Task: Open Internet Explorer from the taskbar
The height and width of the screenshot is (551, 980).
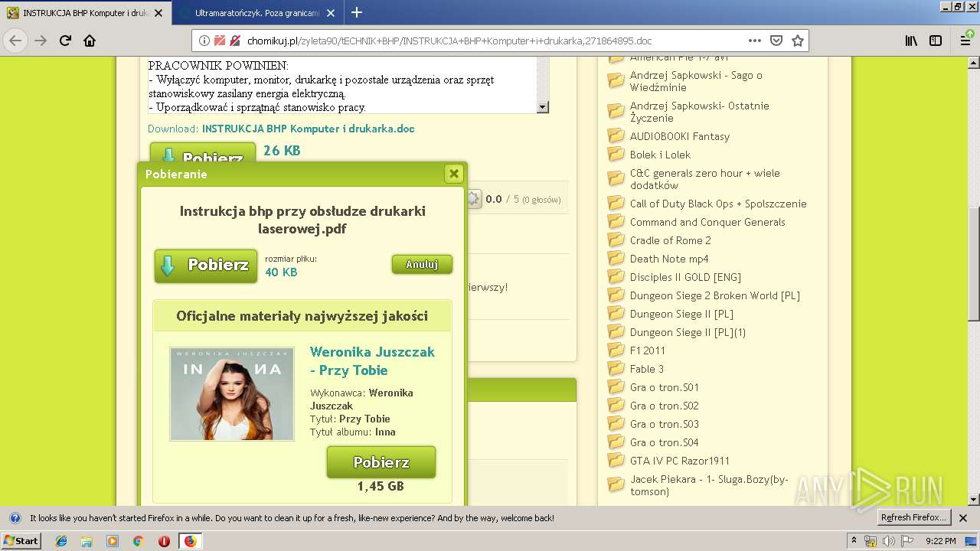Action: 61,541
